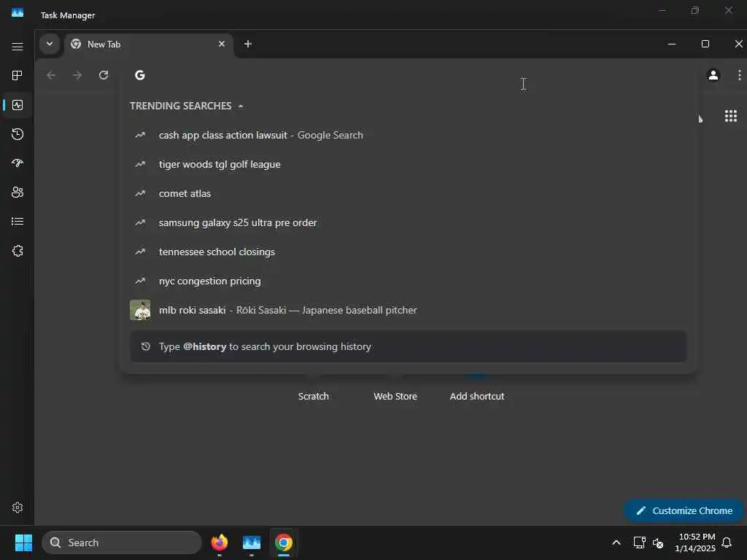Open Task Manager Settings gear icon
This screenshot has width=747, height=560.
click(18, 507)
